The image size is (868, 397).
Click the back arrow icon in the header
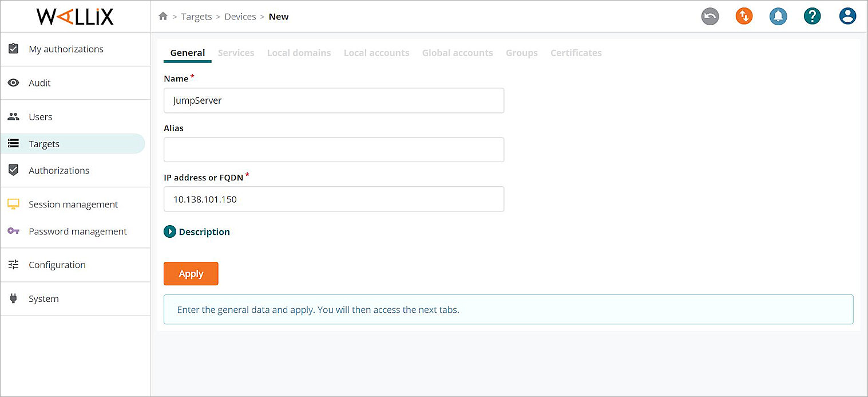710,16
